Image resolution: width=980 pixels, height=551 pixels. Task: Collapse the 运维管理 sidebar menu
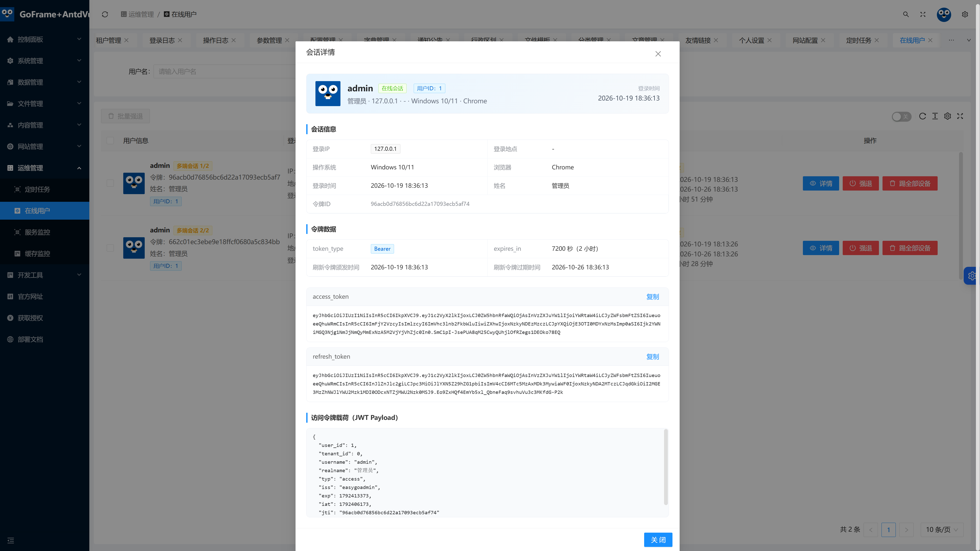(x=44, y=168)
